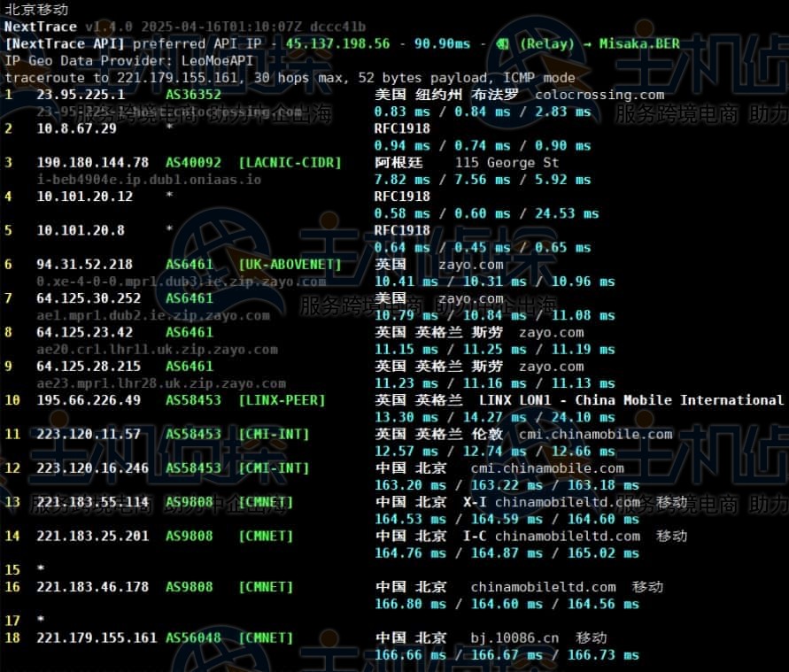789x672 pixels.
Task: Select IP 223.120.16.246 on hop 12
Action: (x=93, y=467)
